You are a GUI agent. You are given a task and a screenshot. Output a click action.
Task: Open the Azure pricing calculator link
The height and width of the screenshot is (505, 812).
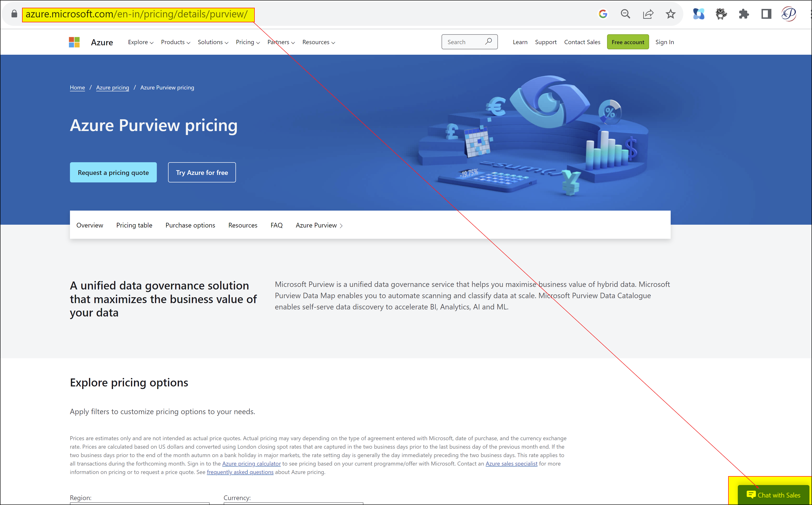251,464
